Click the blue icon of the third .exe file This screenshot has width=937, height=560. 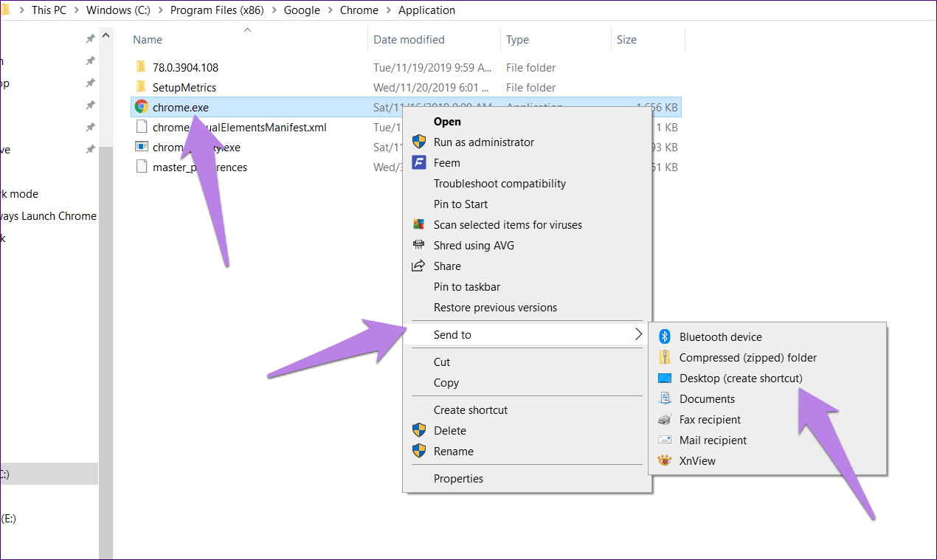pyautogui.click(x=142, y=147)
